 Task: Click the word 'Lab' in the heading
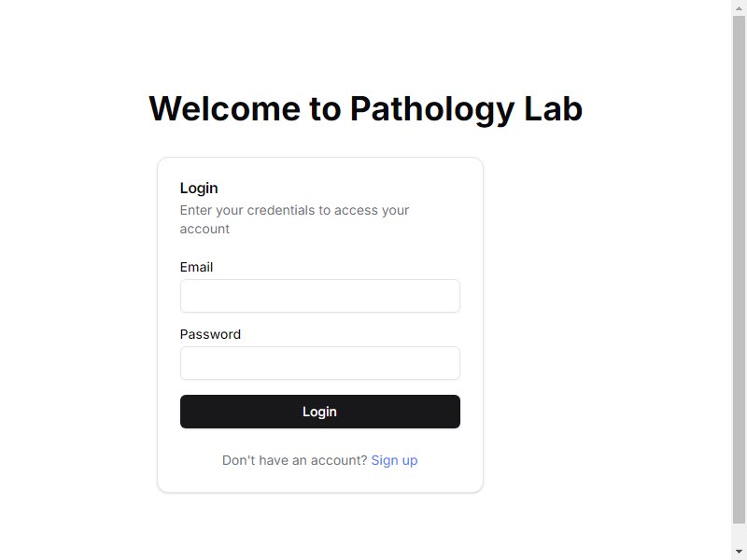[x=553, y=108]
